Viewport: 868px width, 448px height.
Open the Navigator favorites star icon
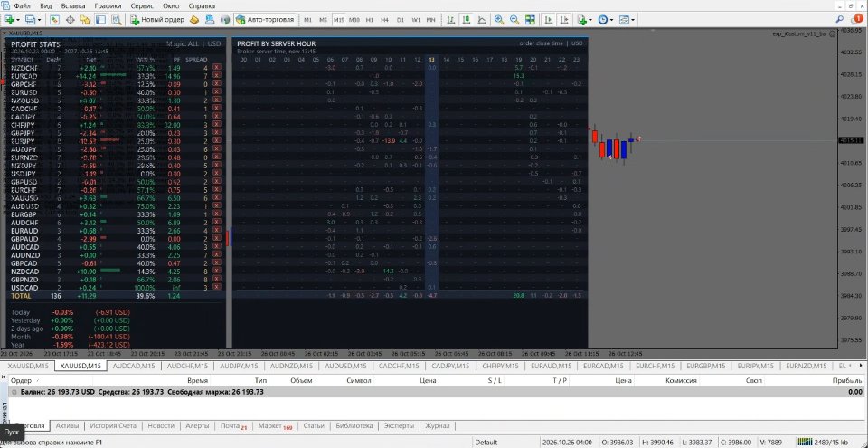point(85,19)
